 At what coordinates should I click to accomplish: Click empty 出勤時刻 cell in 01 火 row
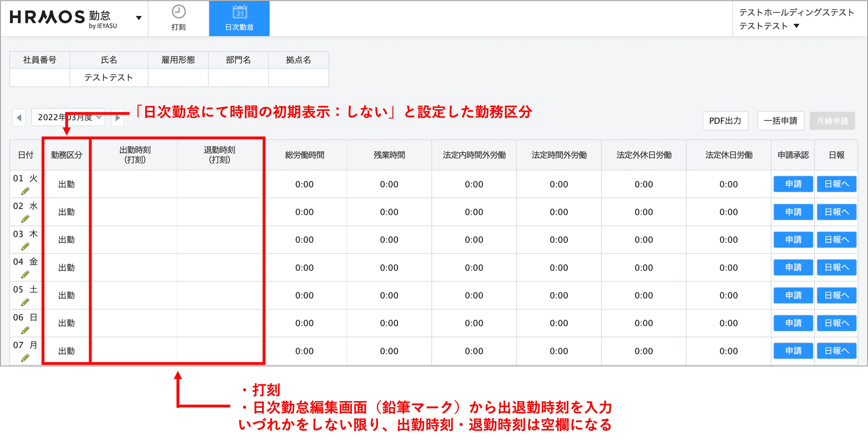pyautogui.click(x=135, y=184)
